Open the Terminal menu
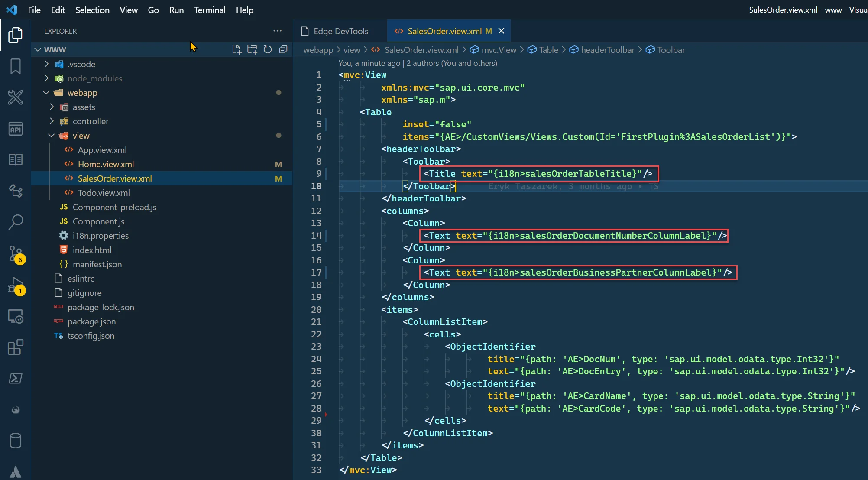 point(209,10)
